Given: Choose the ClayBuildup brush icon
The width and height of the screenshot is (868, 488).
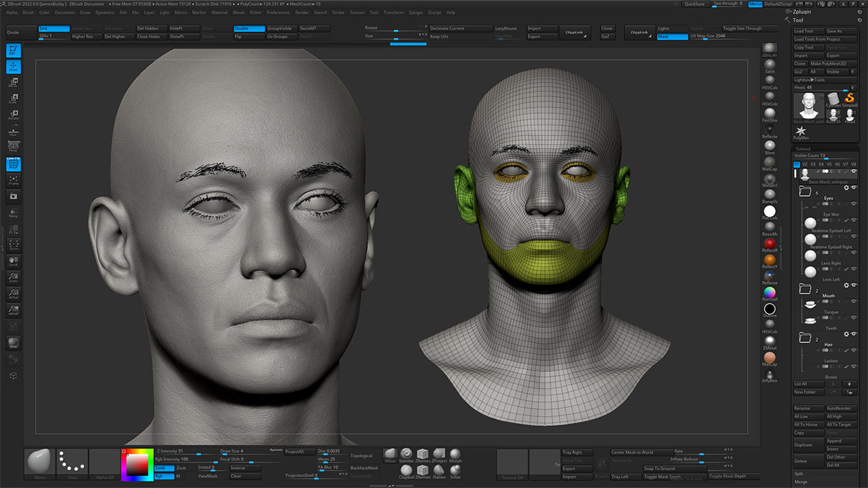Looking at the screenshot, I should point(406,471).
